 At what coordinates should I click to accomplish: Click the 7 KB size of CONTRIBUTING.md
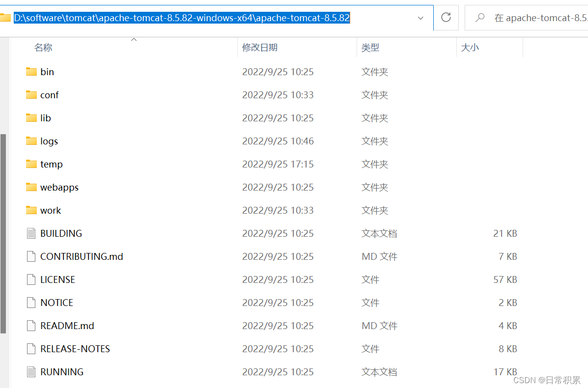point(508,256)
